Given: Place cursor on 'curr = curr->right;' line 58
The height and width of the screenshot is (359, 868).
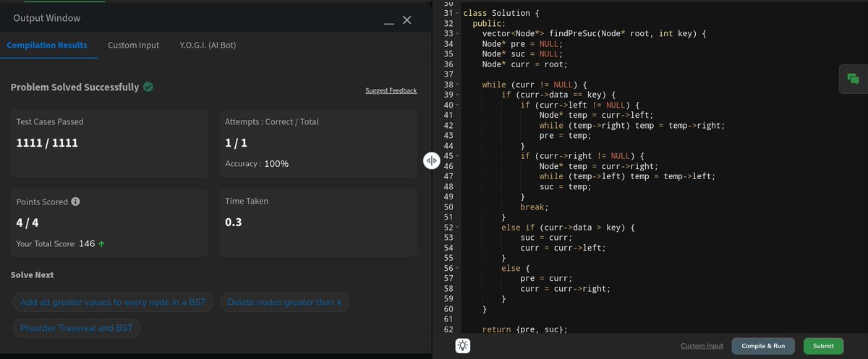Looking at the screenshot, I should tap(565, 288).
